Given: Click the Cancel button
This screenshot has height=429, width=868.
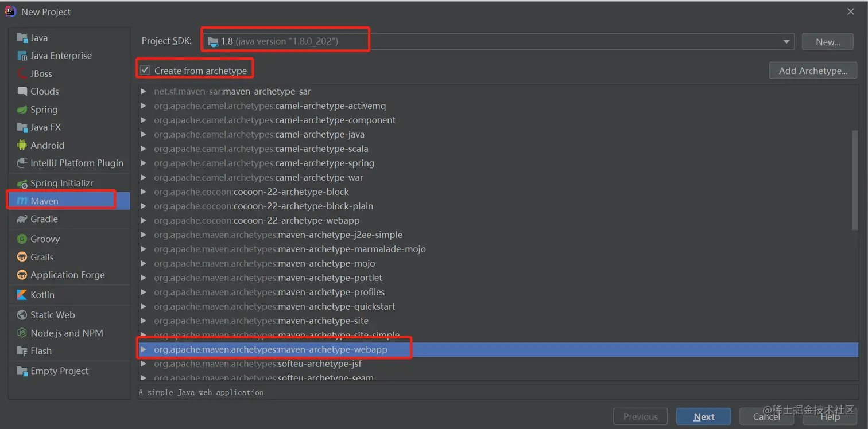Looking at the screenshot, I should tap(766, 417).
